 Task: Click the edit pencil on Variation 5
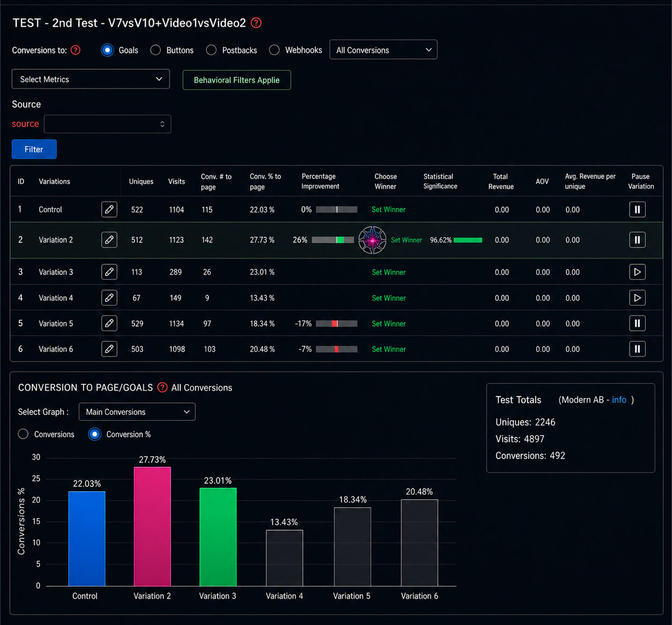pos(109,323)
